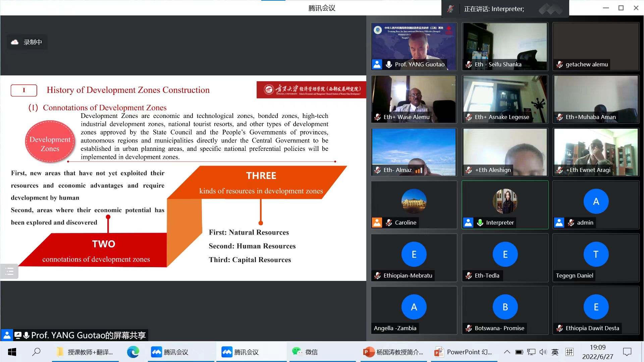The height and width of the screenshot is (362, 644).
Task: Switch to the PowerPoint slideshow taskbar item
Action: (x=463, y=352)
